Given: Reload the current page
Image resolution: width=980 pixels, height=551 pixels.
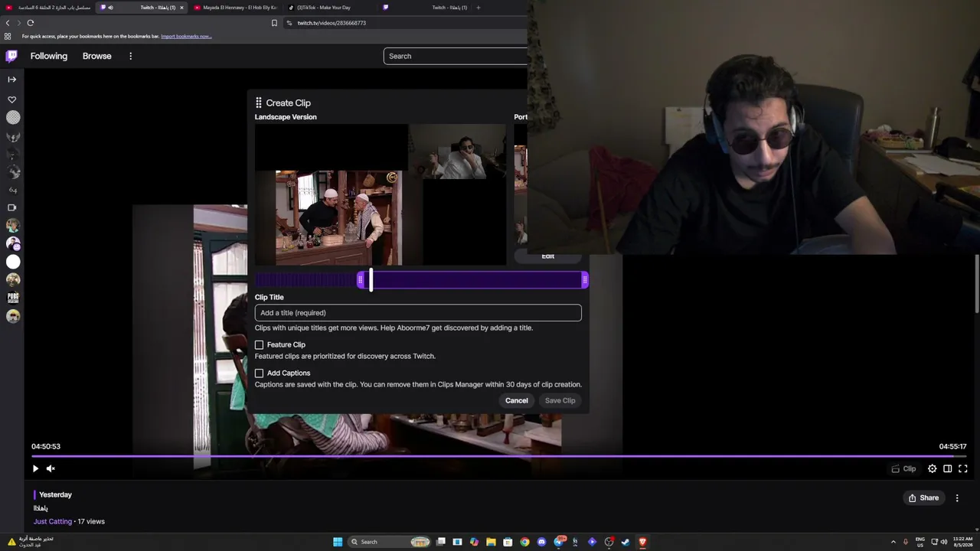Looking at the screenshot, I should (31, 23).
